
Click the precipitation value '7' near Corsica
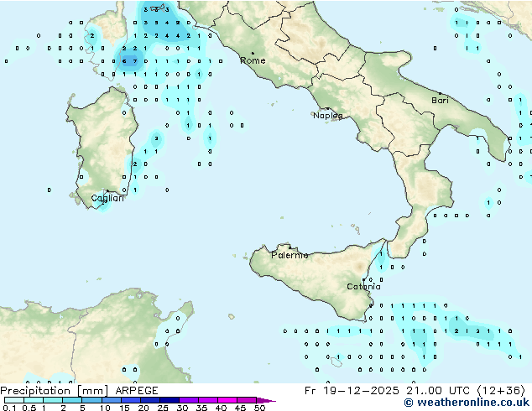[135, 61]
